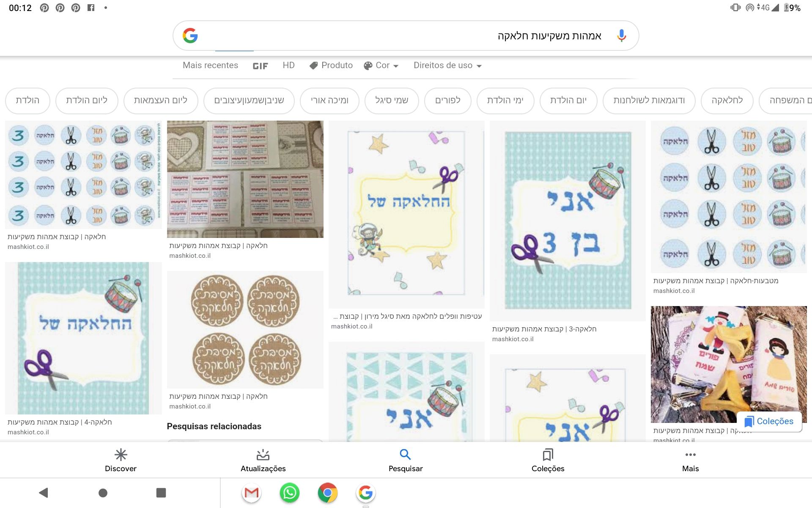Filter by Mais recentes

click(210, 66)
